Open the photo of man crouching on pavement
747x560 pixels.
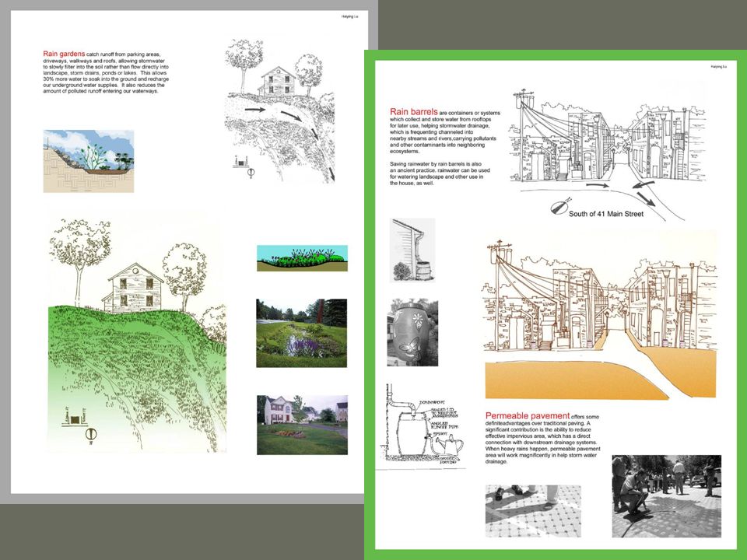point(667,496)
